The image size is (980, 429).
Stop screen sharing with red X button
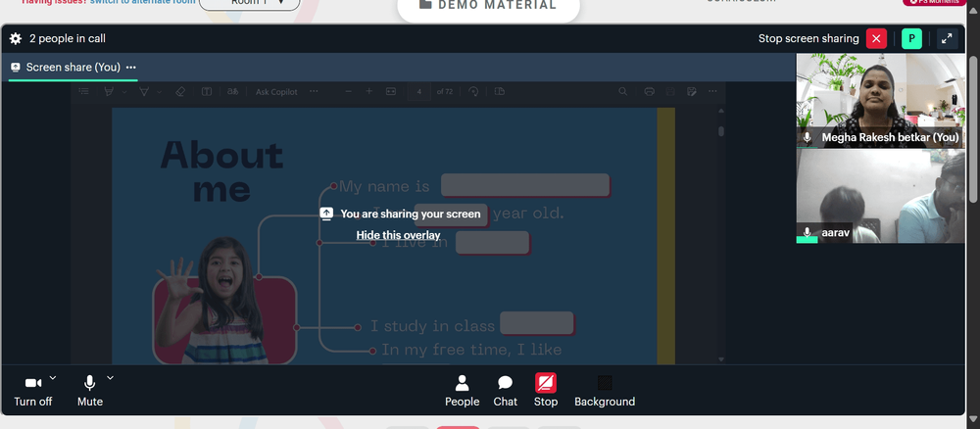[x=876, y=39]
